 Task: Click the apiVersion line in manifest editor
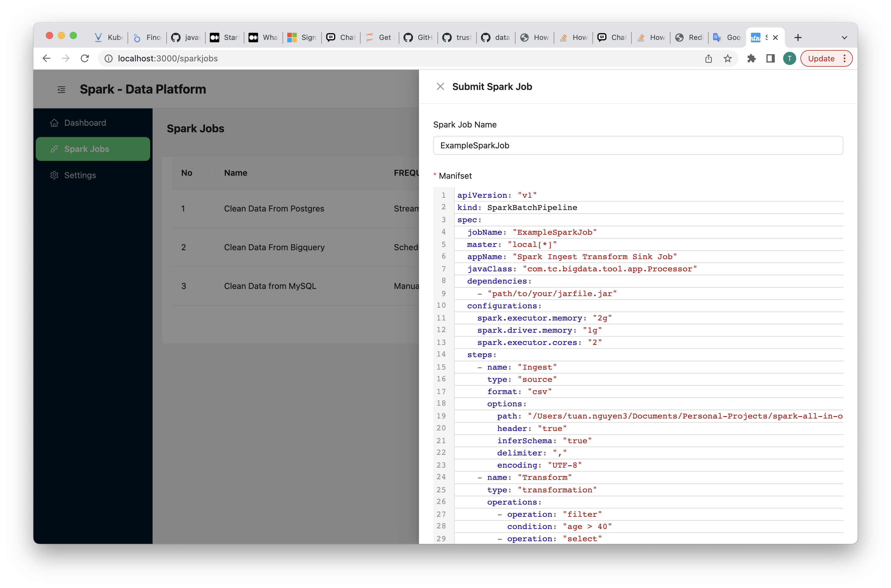tap(649, 195)
